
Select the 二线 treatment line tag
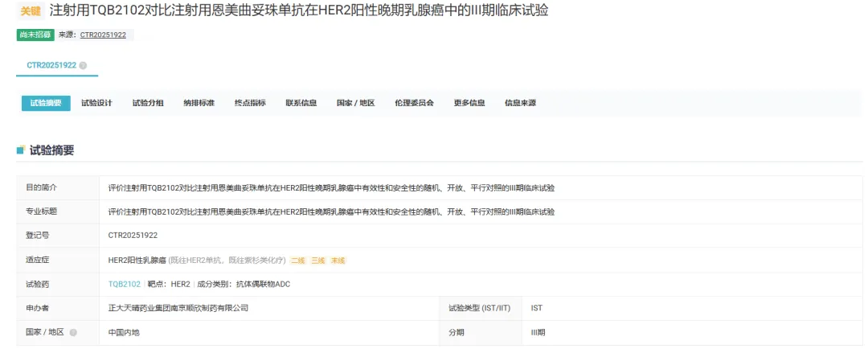point(298,261)
